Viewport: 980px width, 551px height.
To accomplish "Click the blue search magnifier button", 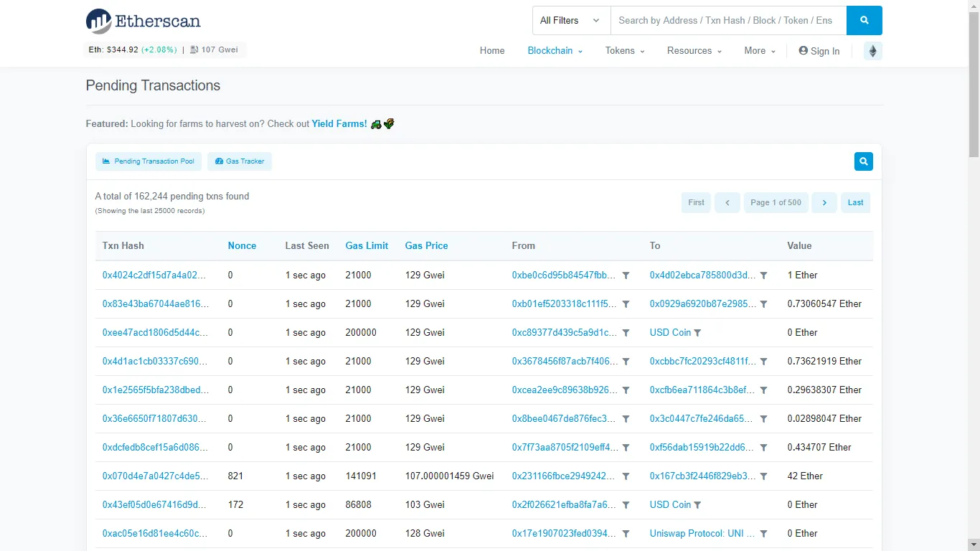I will pyautogui.click(x=864, y=20).
